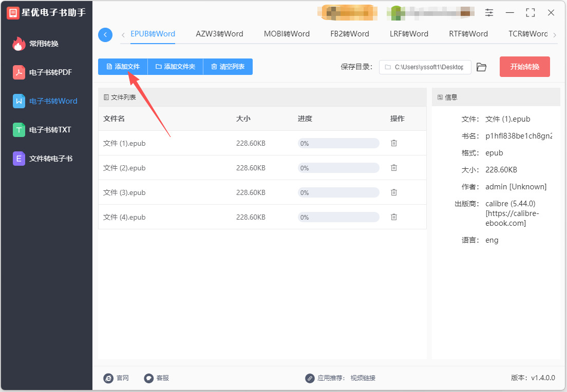Open the 客服 text label

tap(163, 378)
